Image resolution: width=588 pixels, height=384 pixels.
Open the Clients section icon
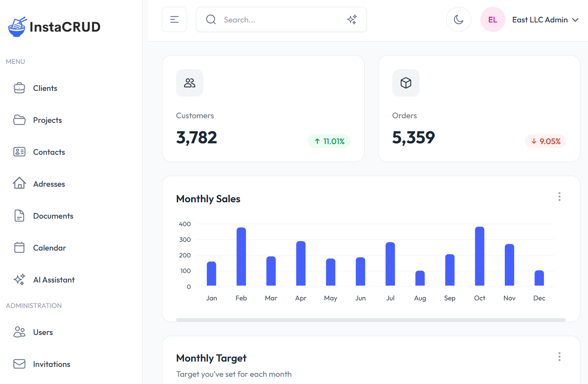pyautogui.click(x=19, y=88)
